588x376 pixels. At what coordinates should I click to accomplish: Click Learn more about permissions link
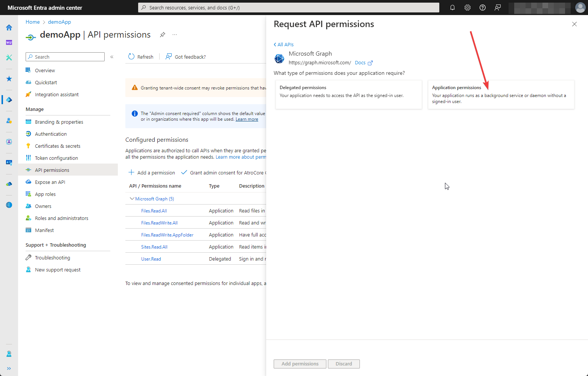(241, 157)
